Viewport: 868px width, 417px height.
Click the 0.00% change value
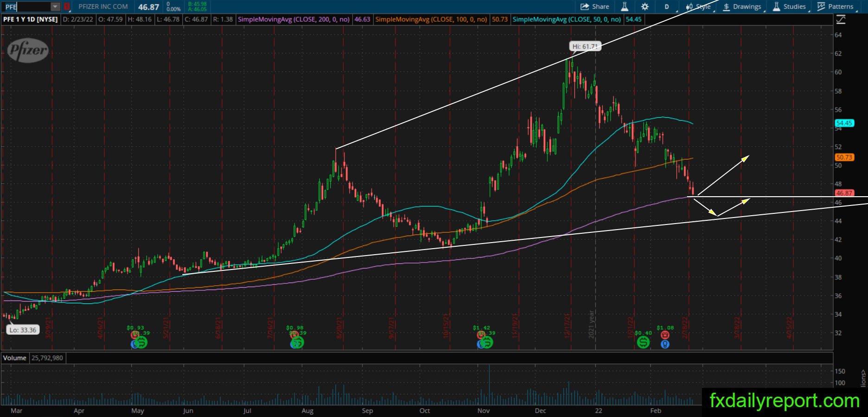coord(174,9)
